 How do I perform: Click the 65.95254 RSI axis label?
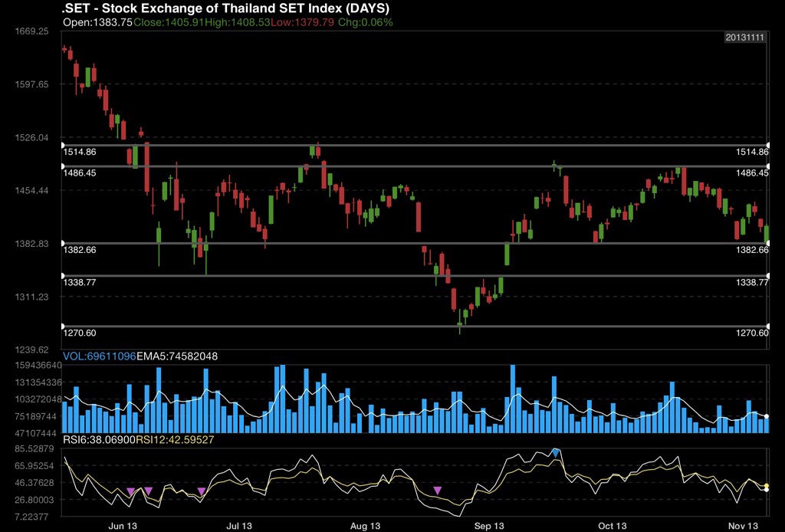(x=34, y=465)
